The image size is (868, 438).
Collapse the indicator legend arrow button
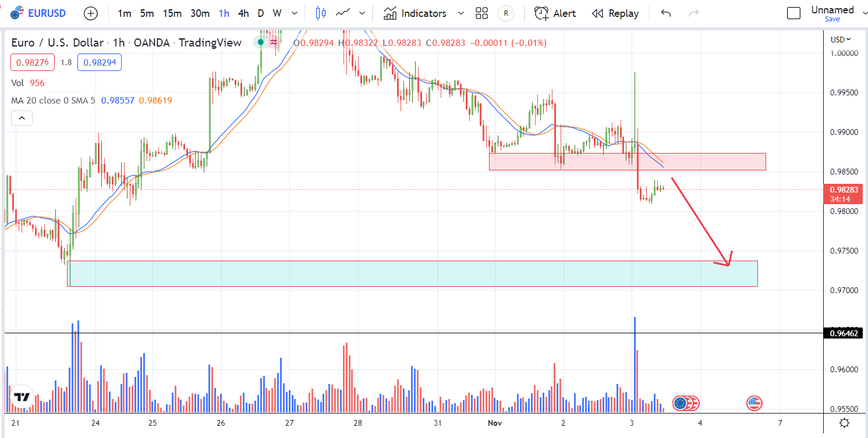22,119
